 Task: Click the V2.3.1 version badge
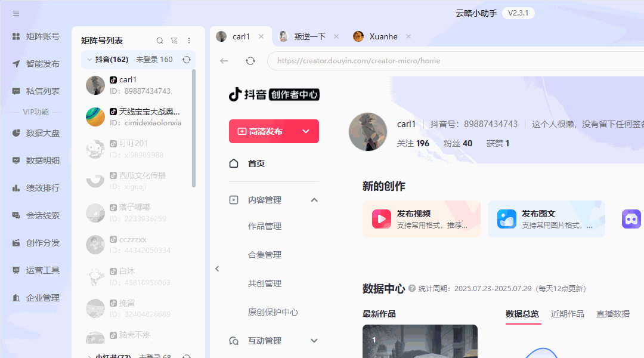(518, 13)
